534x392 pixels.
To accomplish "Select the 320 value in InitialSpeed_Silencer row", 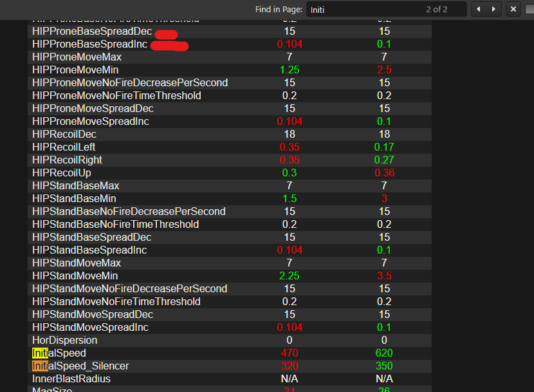I will [x=290, y=366].
